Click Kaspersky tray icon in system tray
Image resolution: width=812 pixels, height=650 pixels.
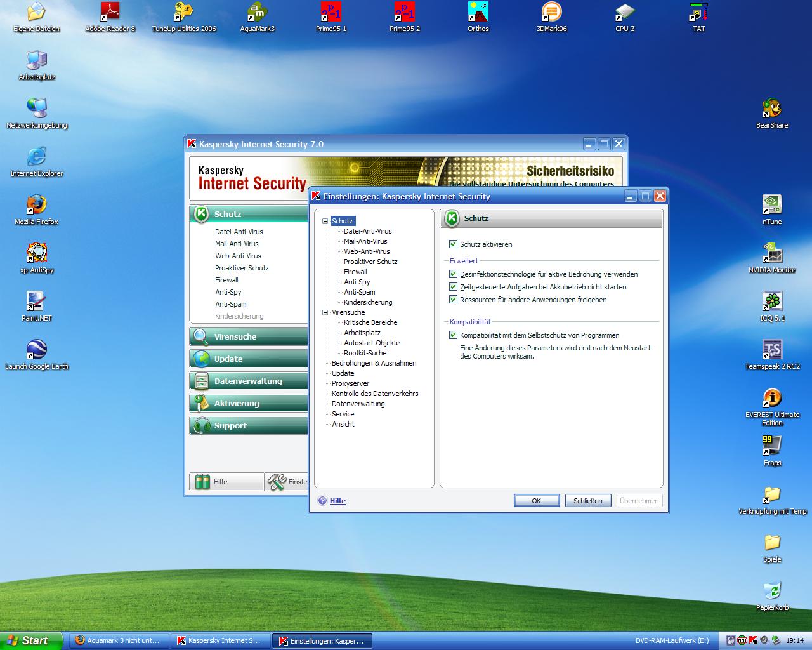(752, 640)
